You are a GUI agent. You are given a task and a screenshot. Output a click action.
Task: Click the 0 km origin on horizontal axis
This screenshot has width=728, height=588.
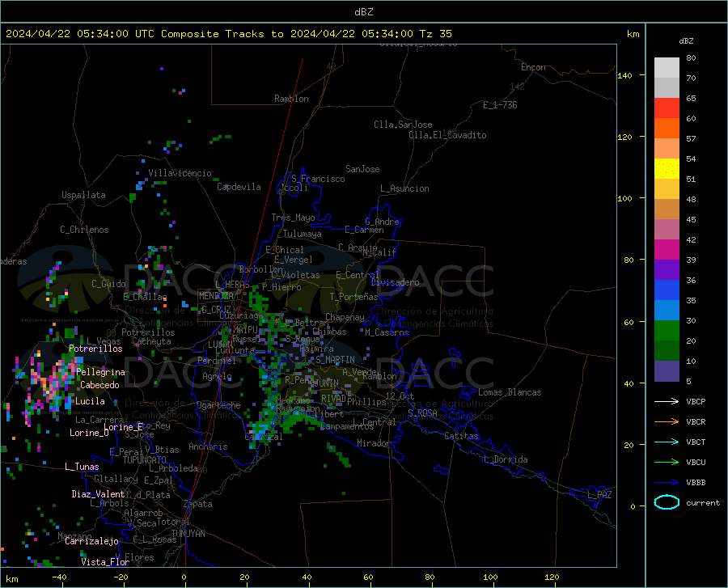[x=184, y=577]
